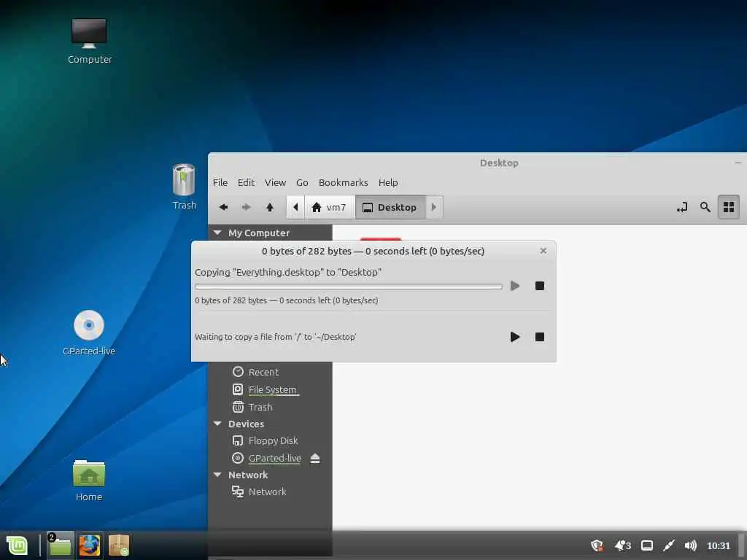Open the search magnifier tool

pos(705,207)
